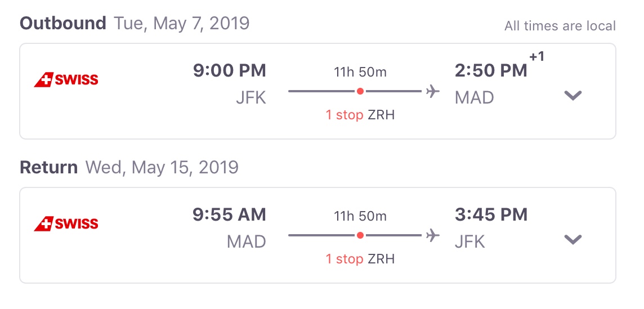The height and width of the screenshot is (309, 644).
Task: Click the airplane icon on the return route
Action: coord(432,235)
